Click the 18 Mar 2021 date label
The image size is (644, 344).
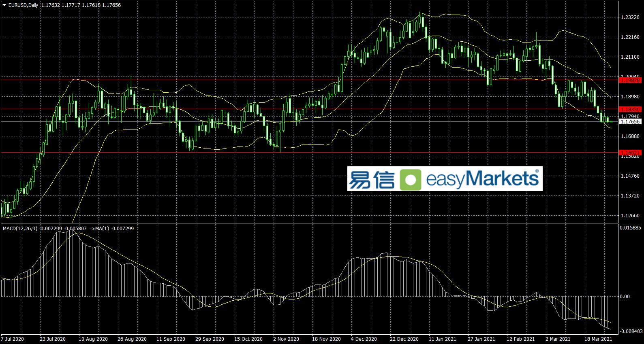(598, 339)
